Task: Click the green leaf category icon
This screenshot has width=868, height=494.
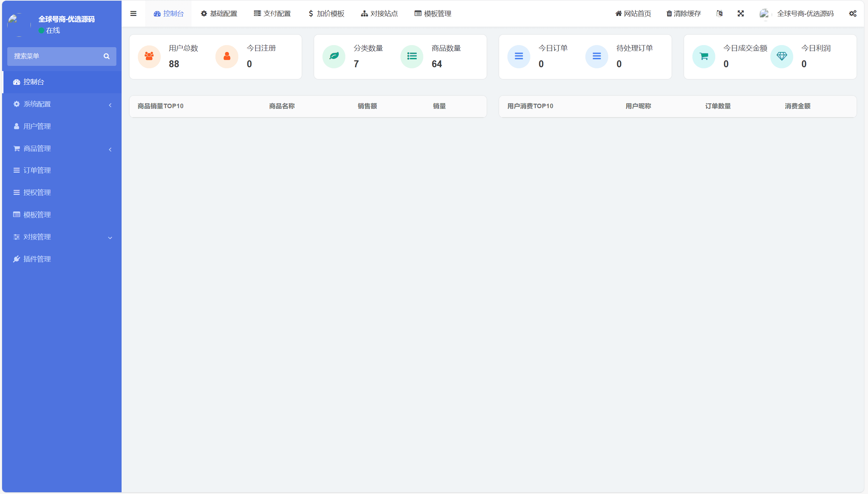Action: 334,57
